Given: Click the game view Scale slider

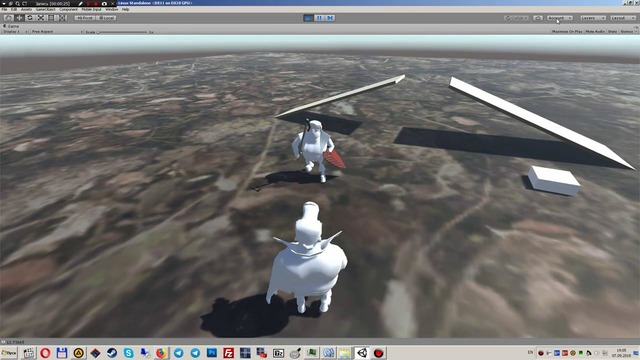Looking at the screenshot, I should point(122,32).
